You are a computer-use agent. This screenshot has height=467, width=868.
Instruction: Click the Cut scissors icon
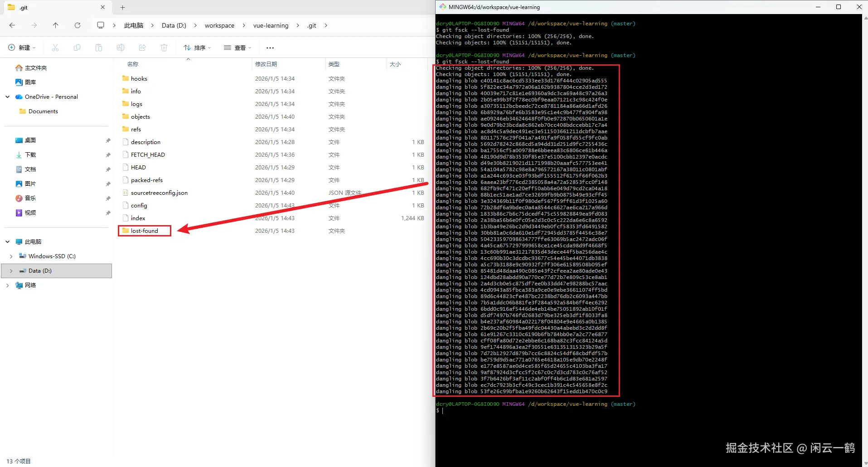coord(55,48)
